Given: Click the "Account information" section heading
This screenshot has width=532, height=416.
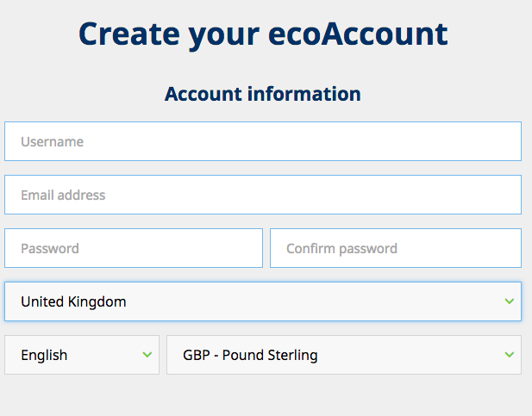Looking at the screenshot, I should (x=263, y=94).
